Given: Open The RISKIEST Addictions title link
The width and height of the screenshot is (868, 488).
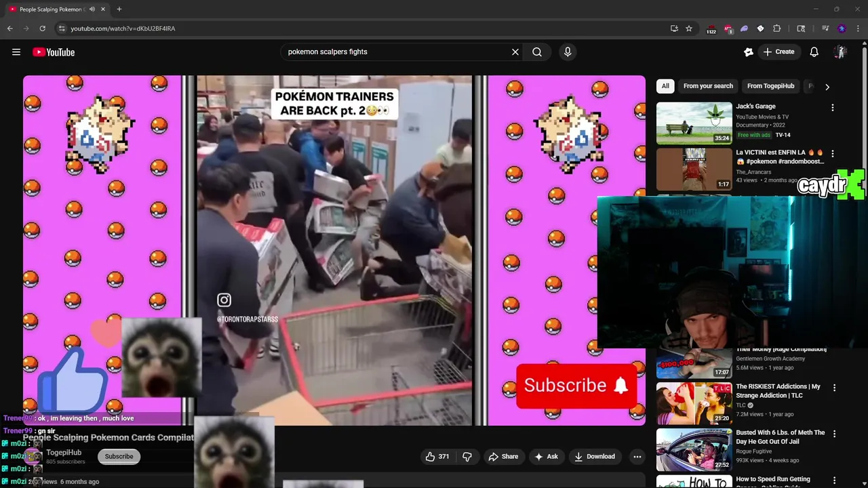Looking at the screenshot, I should click(778, 391).
